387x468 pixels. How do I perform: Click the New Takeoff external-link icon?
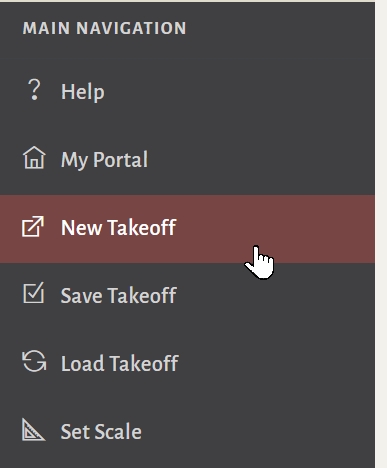pyautogui.click(x=33, y=227)
